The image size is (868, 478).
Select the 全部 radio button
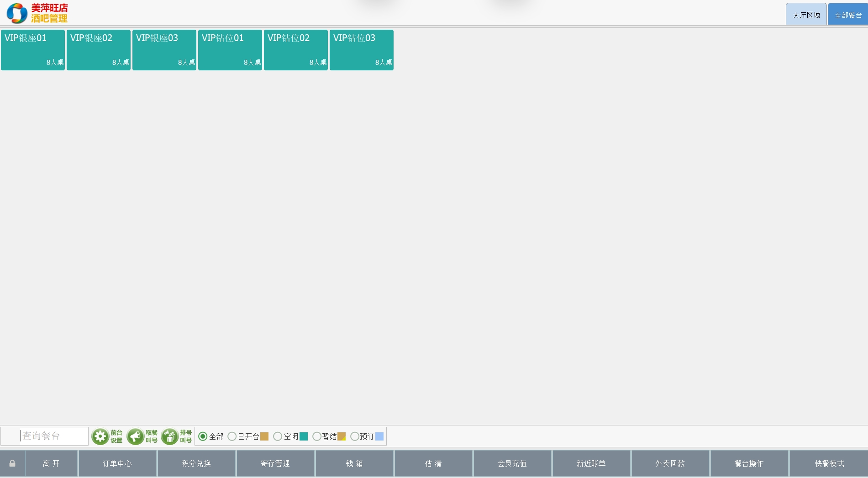pyautogui.click(x=203, y=436)
